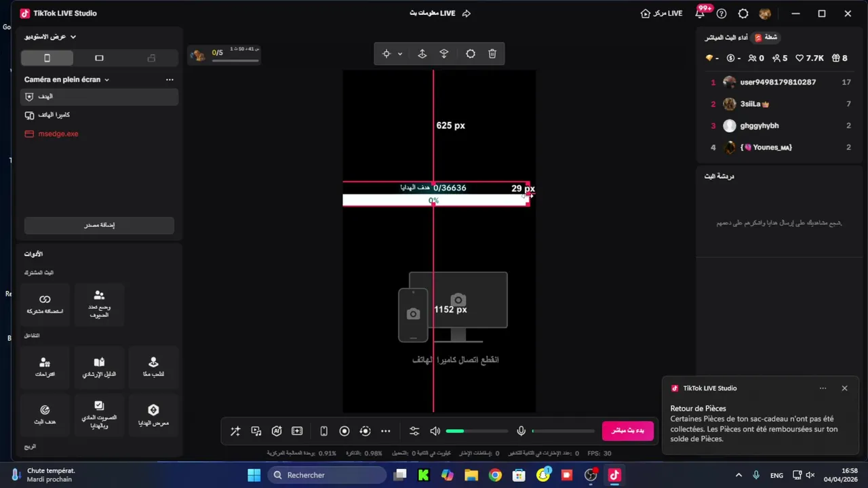Viewport: 868px width, 488px height.
Task: Click the share arrow next to LIVE info
Action: 467,13
